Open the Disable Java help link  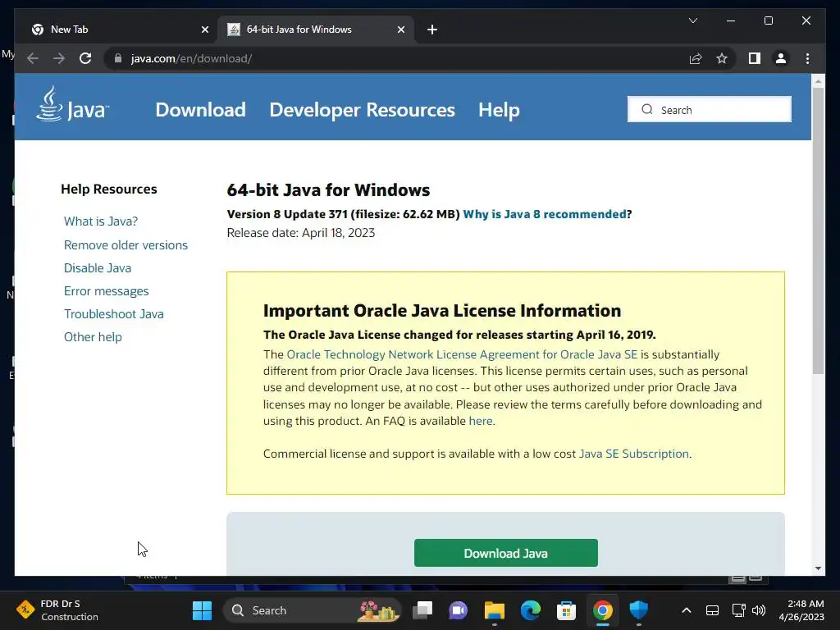(x=98, y=268)
